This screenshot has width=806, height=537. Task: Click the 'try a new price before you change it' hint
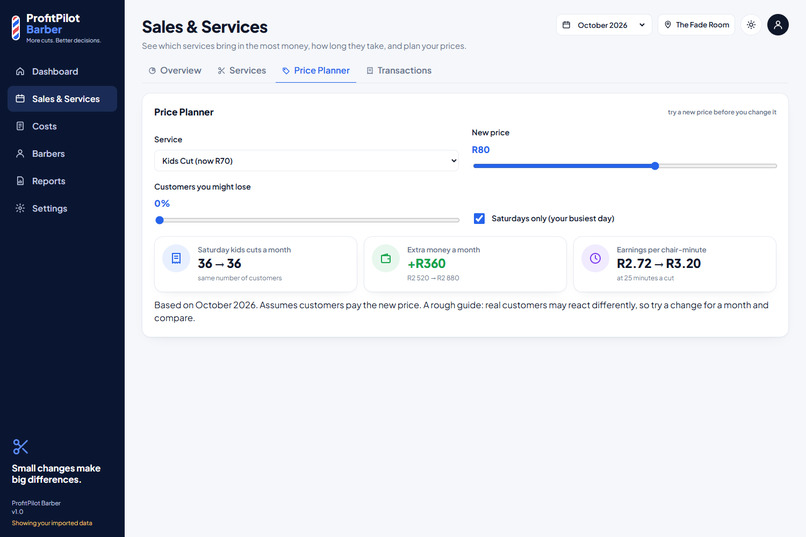tap(722, 112)
